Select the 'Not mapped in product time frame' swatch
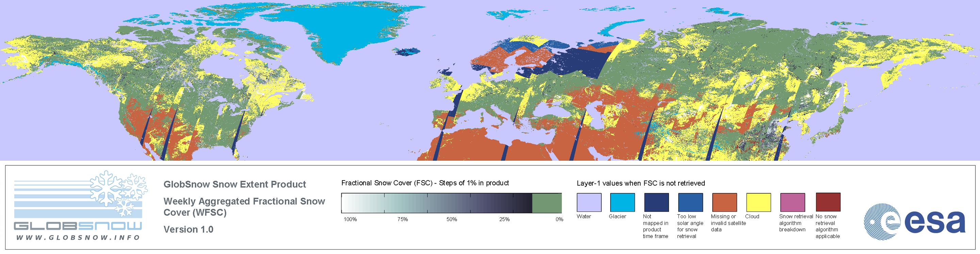The width and height of the screenshot is (980, 254). (656, 202)
